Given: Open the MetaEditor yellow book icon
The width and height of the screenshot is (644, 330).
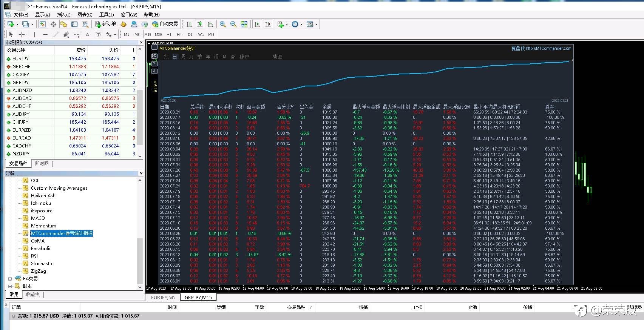Looking at the screenshot, I should coord(124,24).
